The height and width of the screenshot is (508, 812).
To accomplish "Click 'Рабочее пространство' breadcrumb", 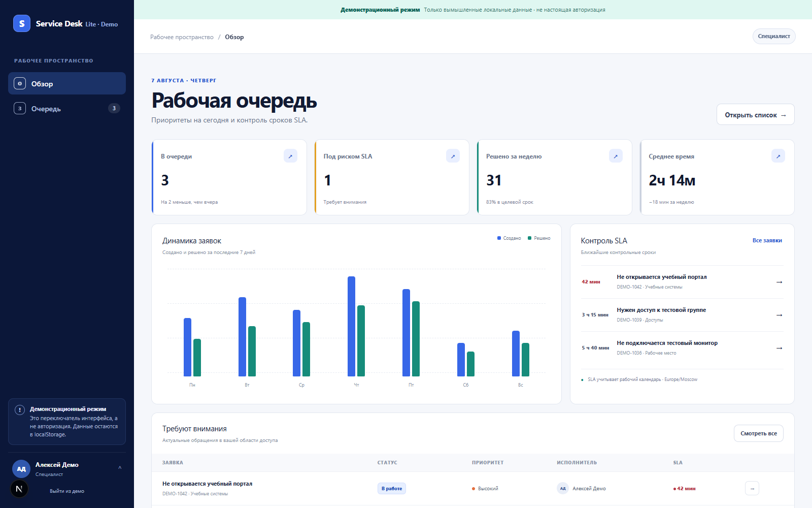I will (182, 37).
